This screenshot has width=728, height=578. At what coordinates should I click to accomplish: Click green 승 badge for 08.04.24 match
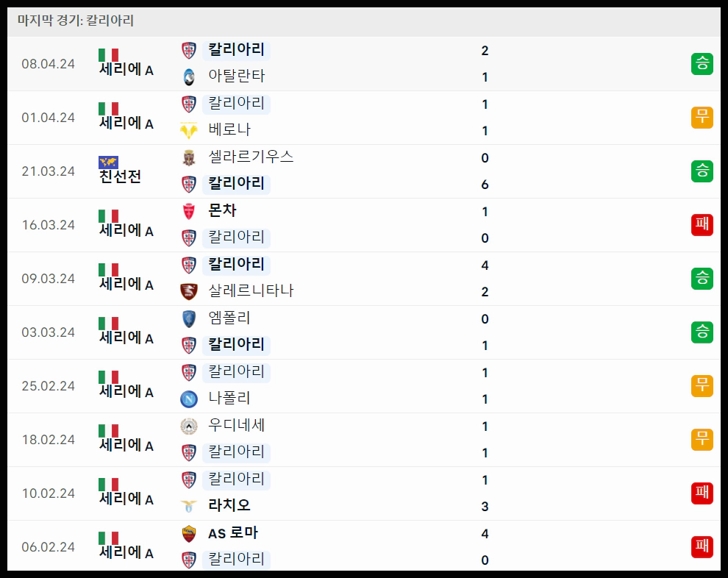click(x=702, y=63)
